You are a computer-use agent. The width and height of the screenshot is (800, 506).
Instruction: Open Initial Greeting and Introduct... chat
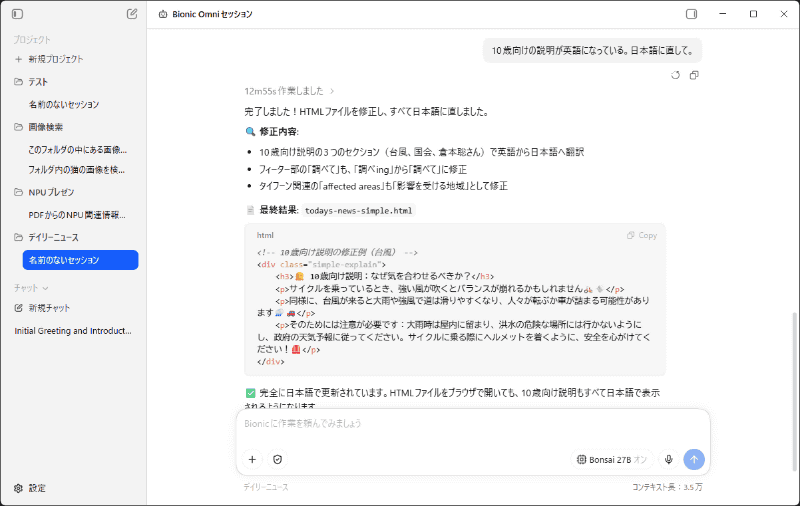pyautogui.click(x=73, y=331)
